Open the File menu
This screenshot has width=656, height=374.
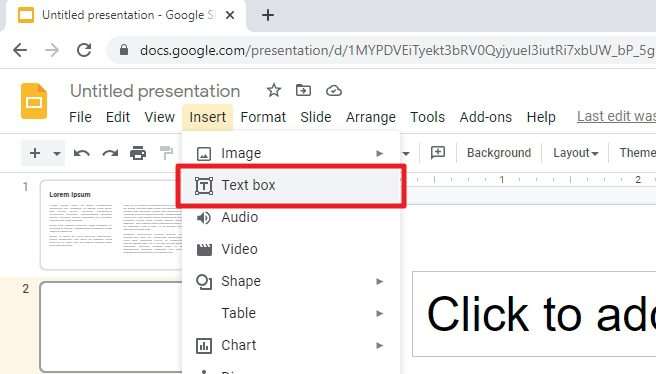[x=80, y=117]
